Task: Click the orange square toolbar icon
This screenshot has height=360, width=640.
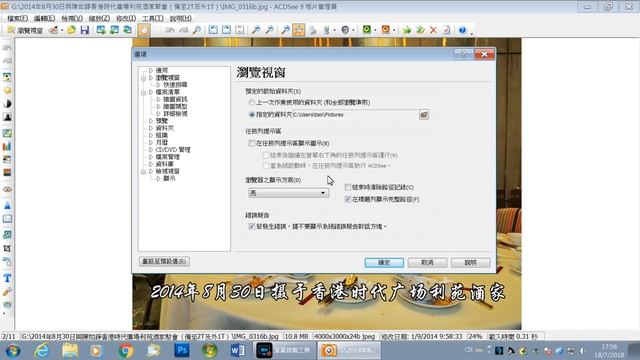Action: coord(385,29)
